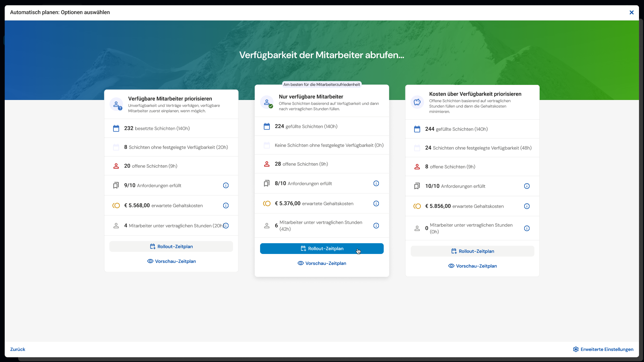Image resolution: width=644 pixels, height=362 pixels.
Task: Click 8 Schichten ohne festgelegte Verfügbarkeit (20h)
Action: [x=176, y=147]
